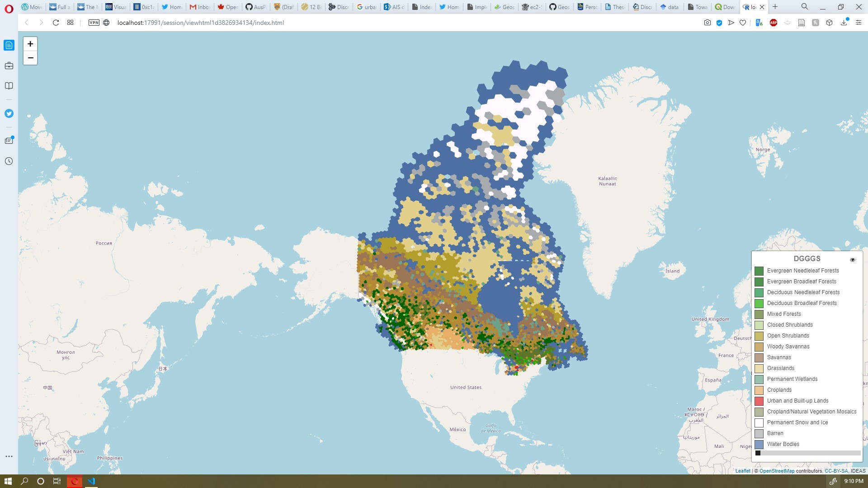Open sidebar news feed icon

pos(9,45)
